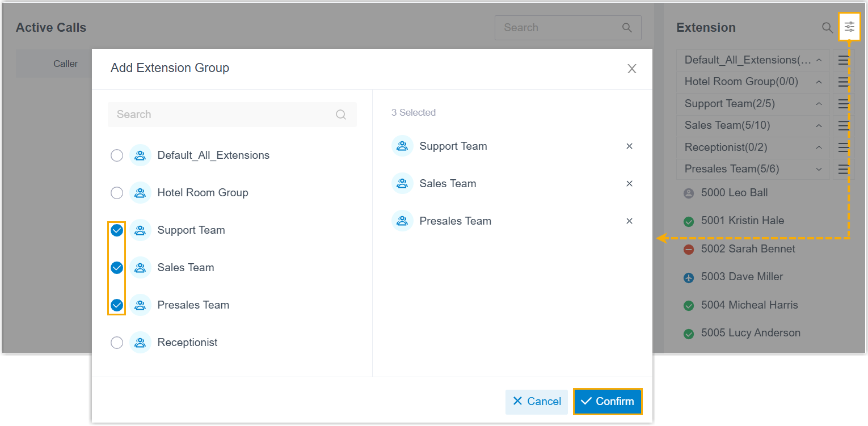Remove Sales Team from selected list
Screen dimensions: 868x426
coord(629,184)
